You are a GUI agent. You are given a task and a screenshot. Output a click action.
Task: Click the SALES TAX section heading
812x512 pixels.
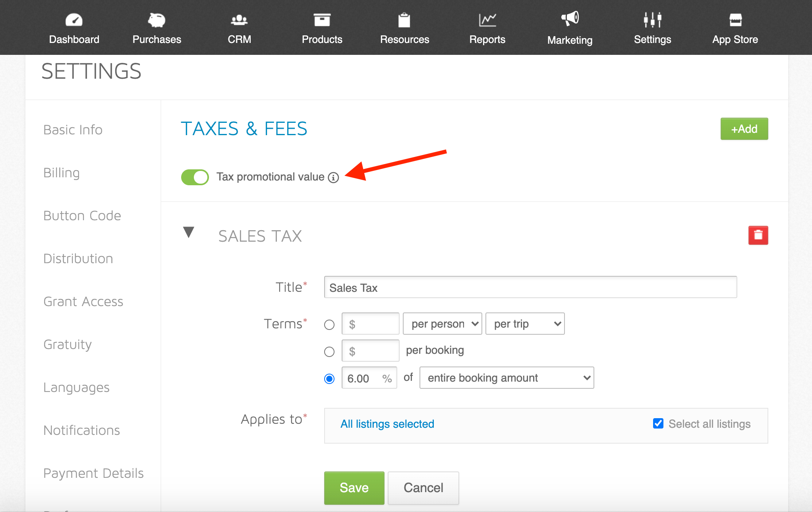(260, 236)
